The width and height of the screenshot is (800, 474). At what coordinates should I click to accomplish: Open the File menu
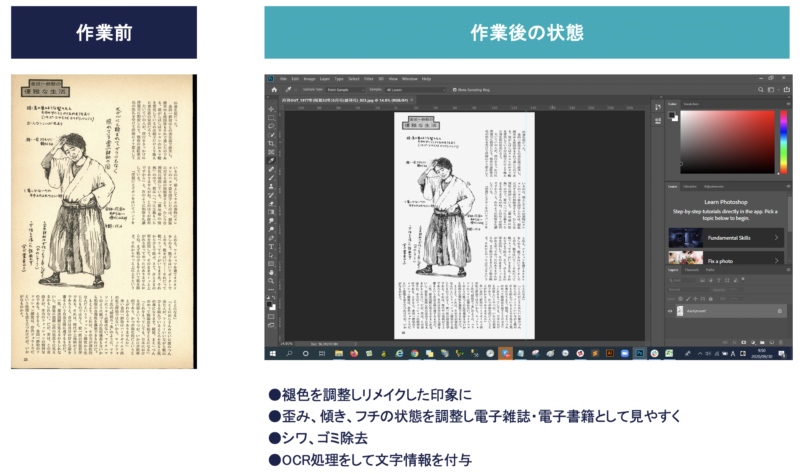[283, 79]
